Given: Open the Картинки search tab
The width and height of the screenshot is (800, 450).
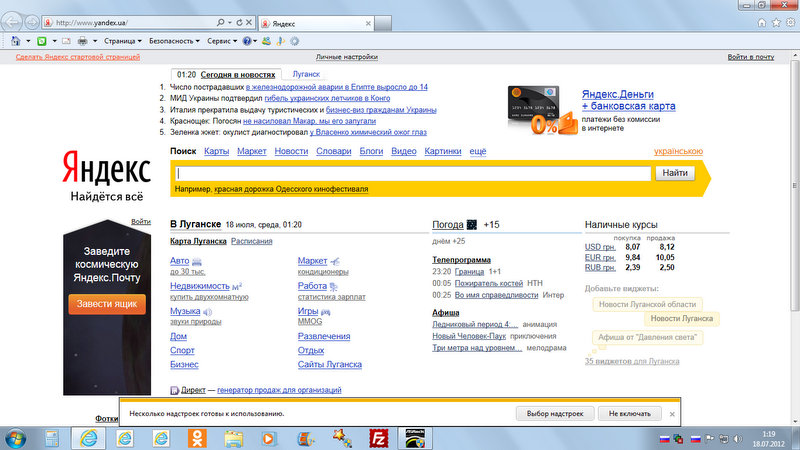Looking at the screenshot, I should coord(443,152).
